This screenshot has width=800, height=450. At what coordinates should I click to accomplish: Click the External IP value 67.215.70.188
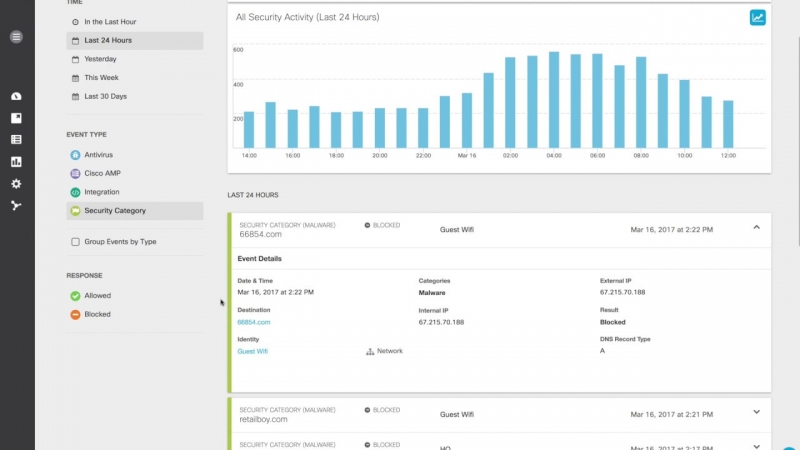tap(622, 292)
